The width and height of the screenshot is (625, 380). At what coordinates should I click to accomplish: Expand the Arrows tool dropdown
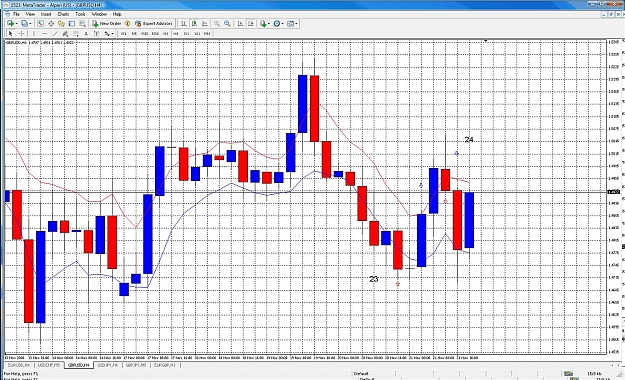[x=113, y=33]
